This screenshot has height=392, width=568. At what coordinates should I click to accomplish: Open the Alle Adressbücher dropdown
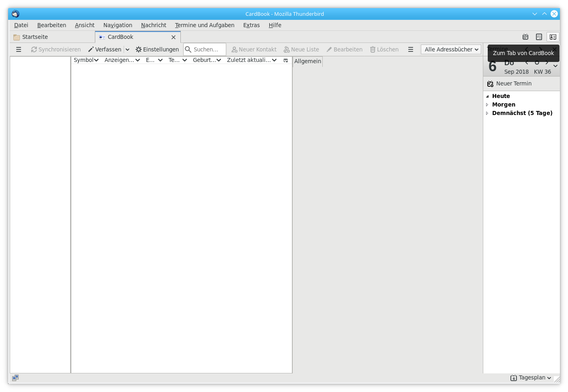point(451,49)
